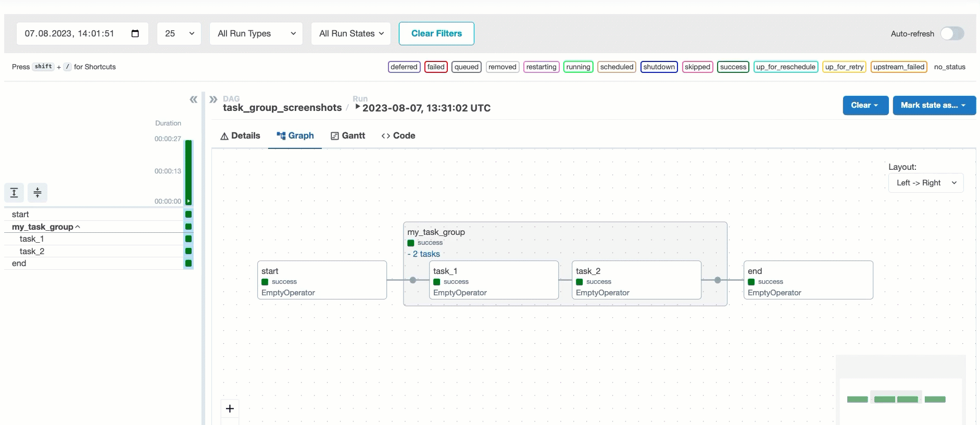This screenshot has width=980, height=425.
Task: Click the collapse all task groups icon
Action: 37,193
